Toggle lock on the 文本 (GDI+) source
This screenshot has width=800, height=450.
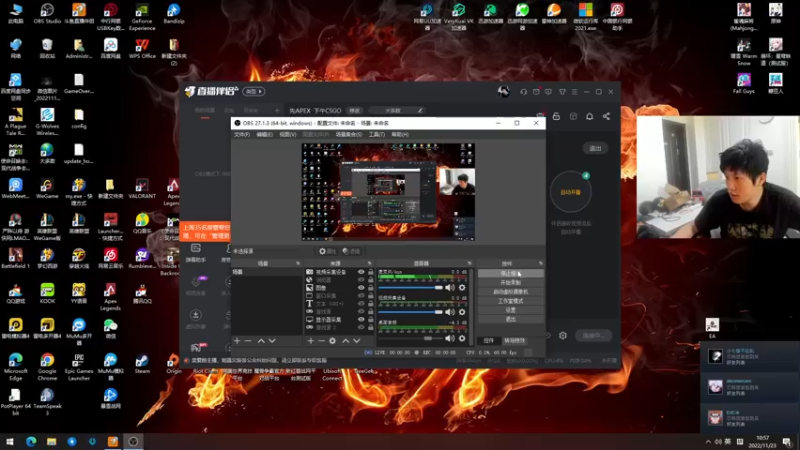coord(371,304)
